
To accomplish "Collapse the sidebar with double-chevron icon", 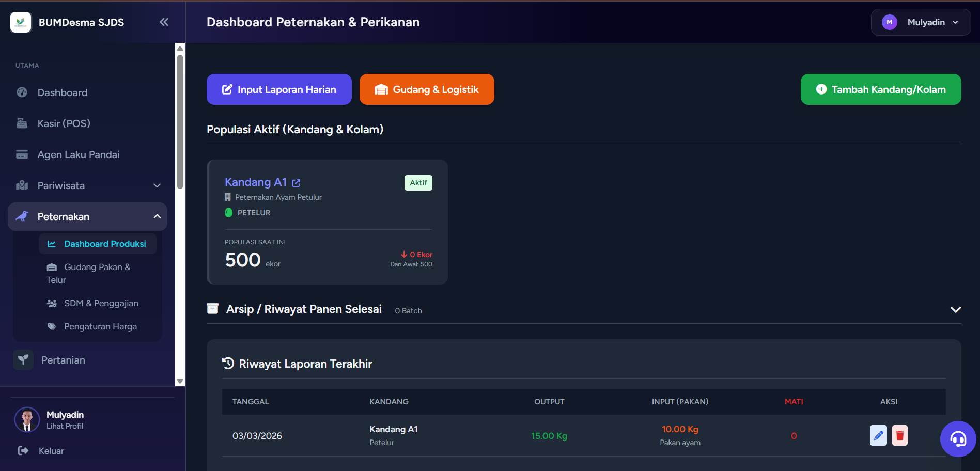I will (164, 22).
